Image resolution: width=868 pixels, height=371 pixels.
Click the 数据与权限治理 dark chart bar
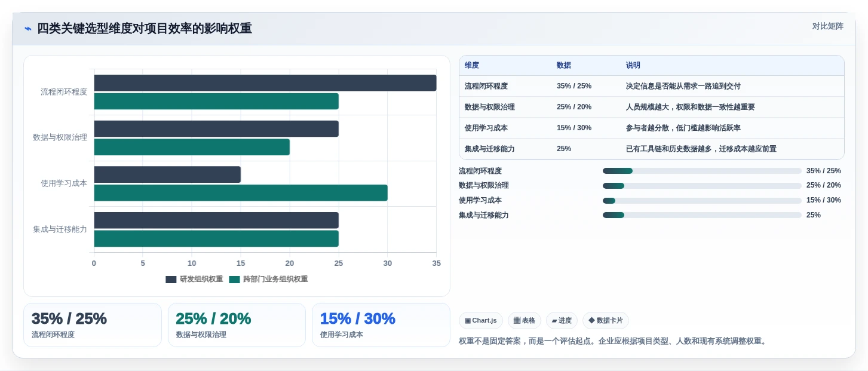coord(216,128)
